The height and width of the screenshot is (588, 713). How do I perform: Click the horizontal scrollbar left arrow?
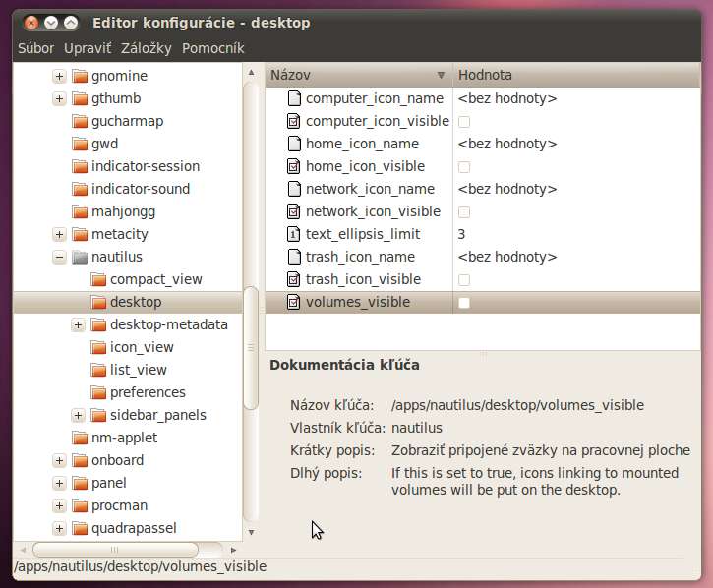click(23, 550)
